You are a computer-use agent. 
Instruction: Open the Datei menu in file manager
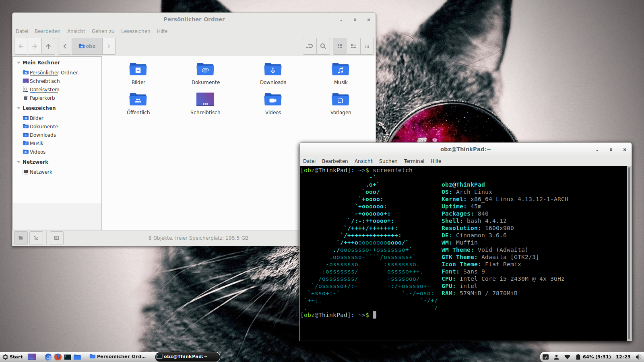[x=22, y=31]
